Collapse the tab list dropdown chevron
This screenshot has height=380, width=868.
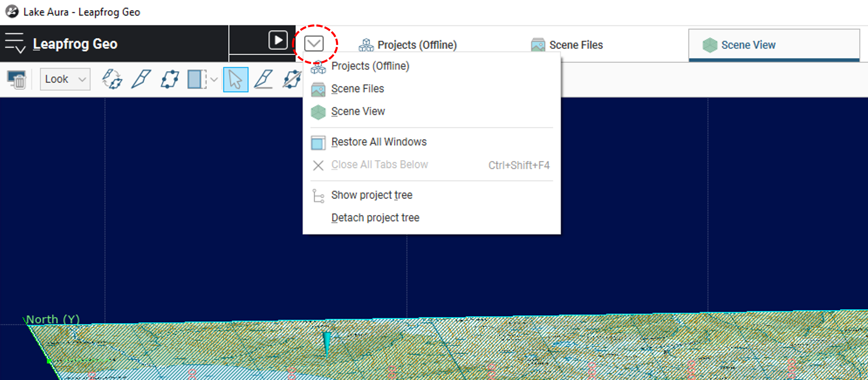314,43
